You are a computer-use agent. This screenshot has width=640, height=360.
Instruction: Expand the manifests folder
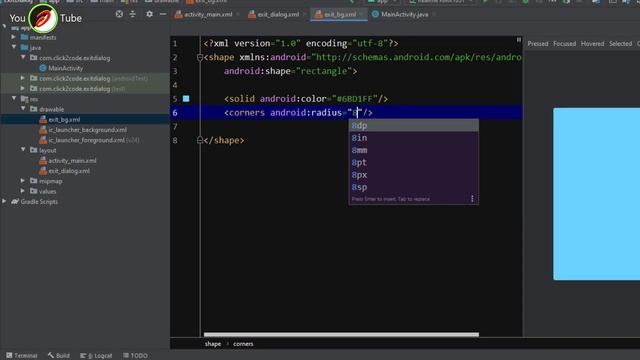click(13, 37)
